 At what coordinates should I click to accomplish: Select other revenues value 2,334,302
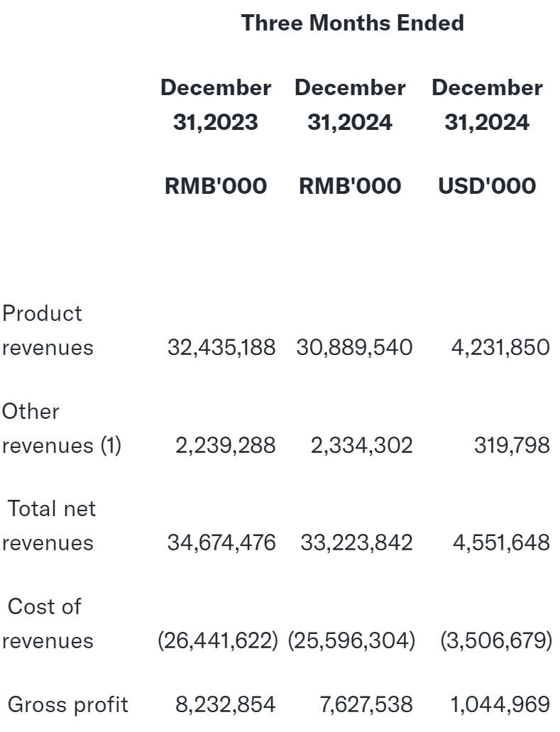pos(361,445)
